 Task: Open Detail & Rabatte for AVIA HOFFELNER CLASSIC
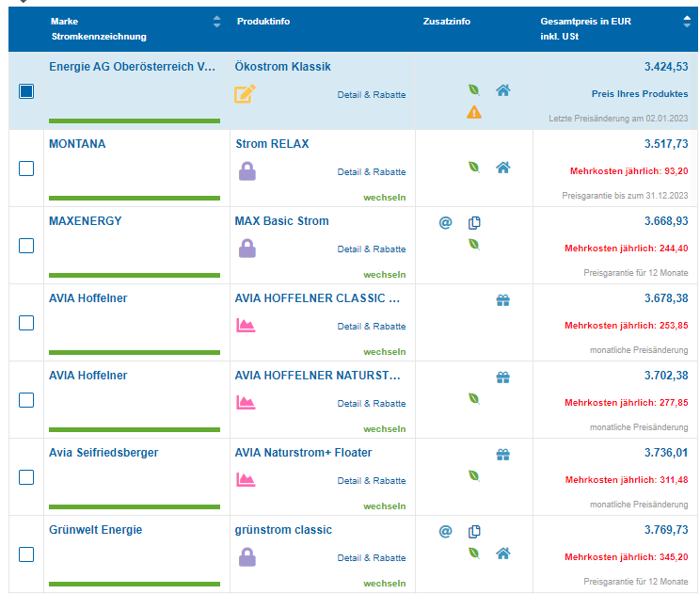[372, 327]
